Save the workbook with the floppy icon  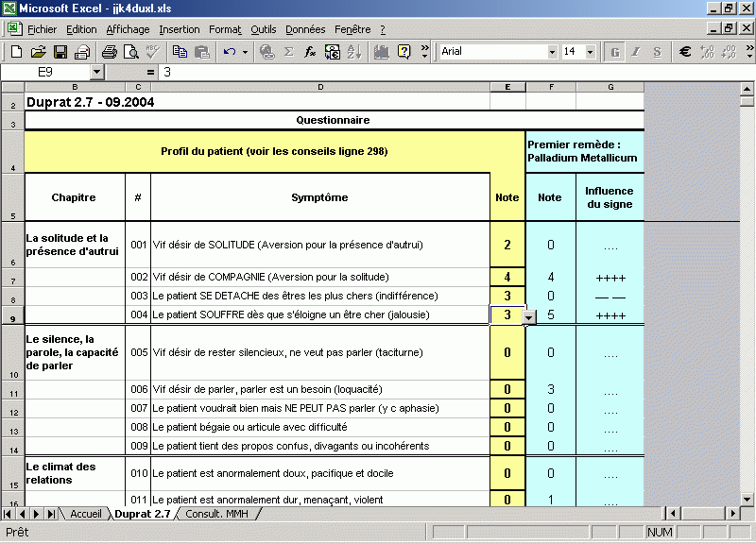(x=60, y=52)
